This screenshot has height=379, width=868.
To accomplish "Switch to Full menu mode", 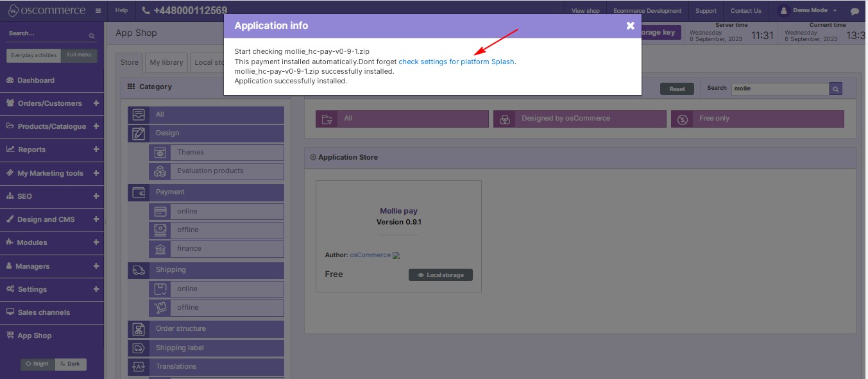I will click(x=79, y=55).
